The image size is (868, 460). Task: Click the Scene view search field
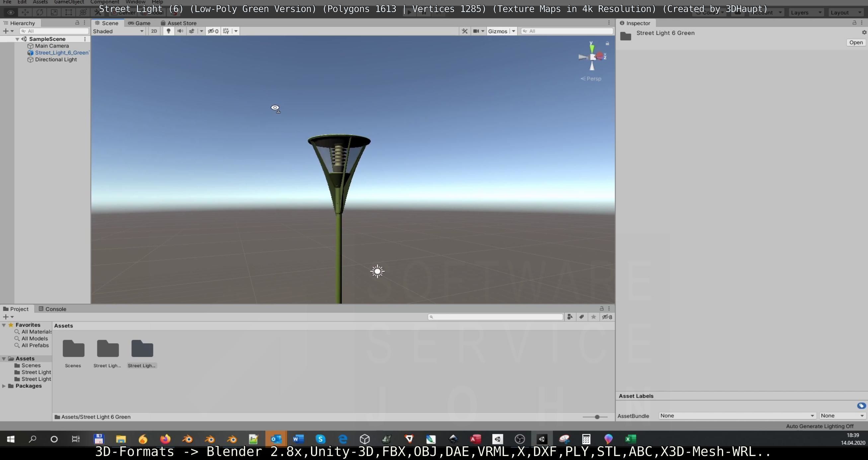click(567, 31)
